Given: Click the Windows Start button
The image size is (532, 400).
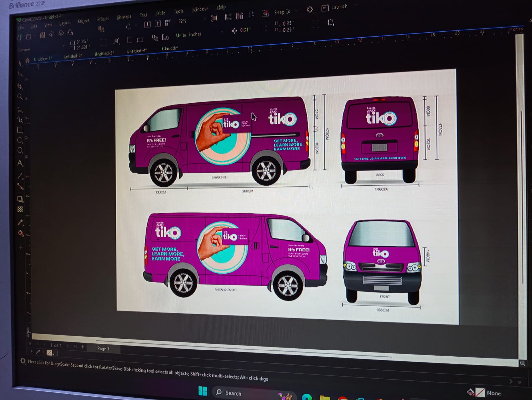Looking at the screenshot, I should pos(202,390).
